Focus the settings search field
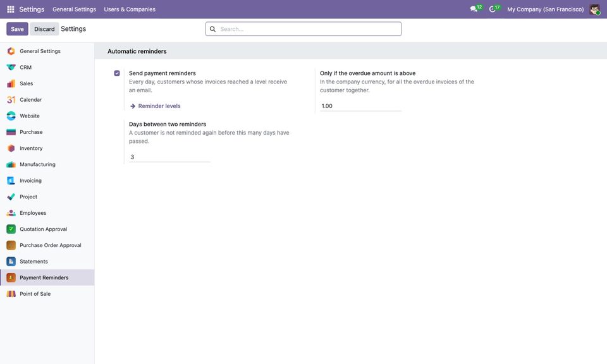607x364 pixels. pos(303,29)
